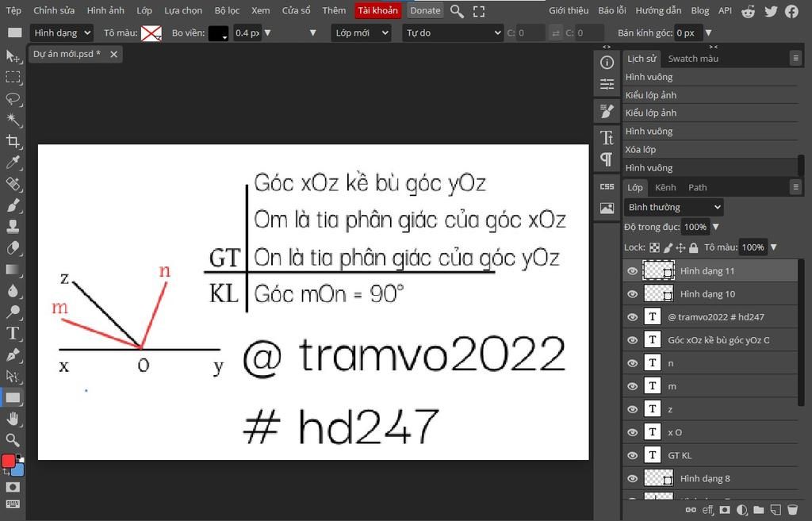Viewport: 812px width, 521px height.
Task: Select the Lasso tool
Action: click(x=13, y=99)
